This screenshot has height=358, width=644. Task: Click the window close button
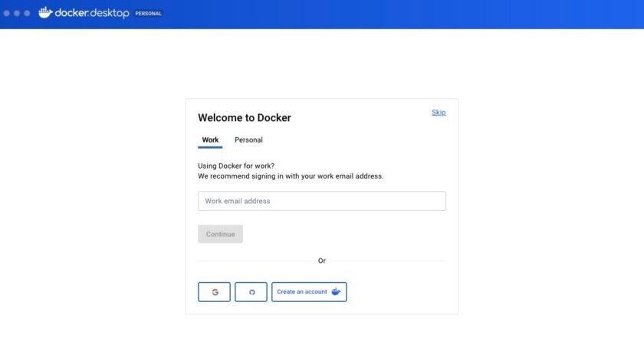coord(7,13)
